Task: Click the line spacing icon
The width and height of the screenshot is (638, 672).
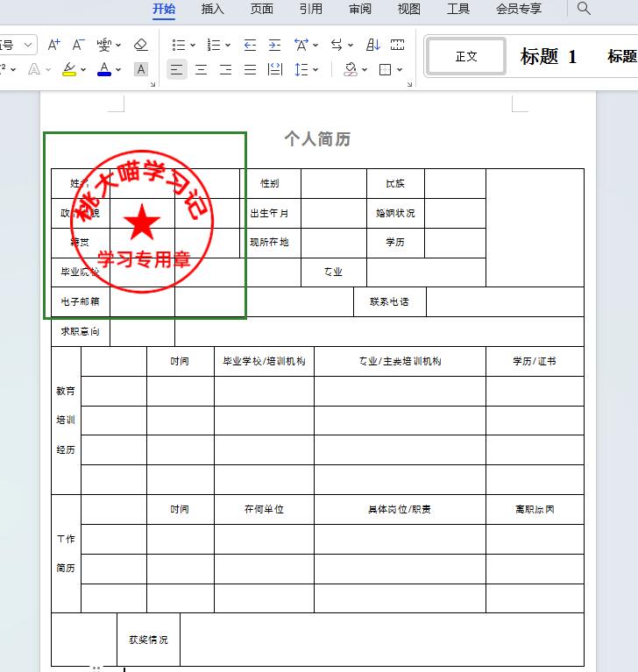Action: tap(301, 69)
